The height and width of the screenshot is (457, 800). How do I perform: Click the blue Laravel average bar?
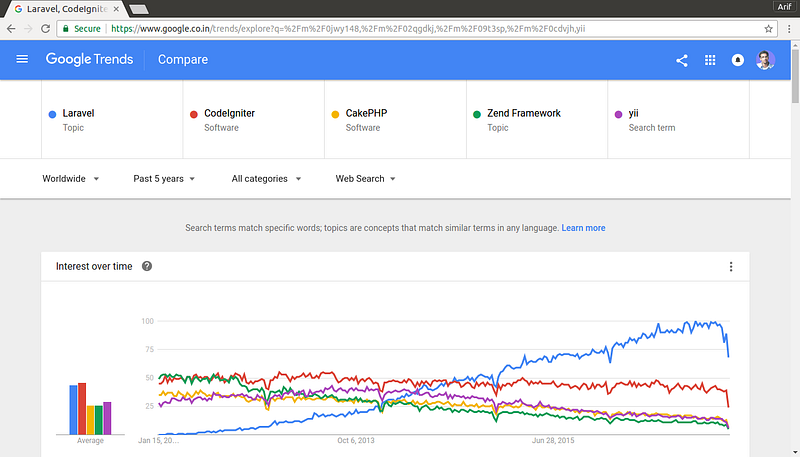pos(74,410)
